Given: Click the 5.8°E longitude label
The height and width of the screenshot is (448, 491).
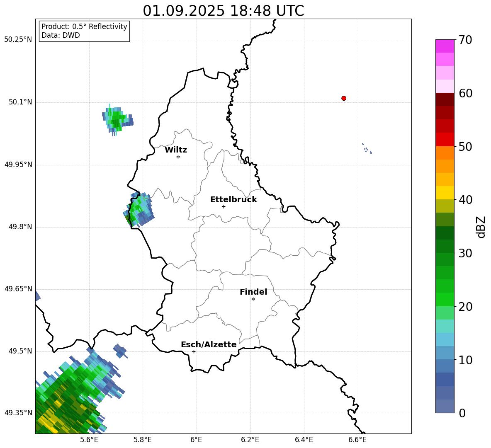Looking at the screenshot, I should coord(143,440).
